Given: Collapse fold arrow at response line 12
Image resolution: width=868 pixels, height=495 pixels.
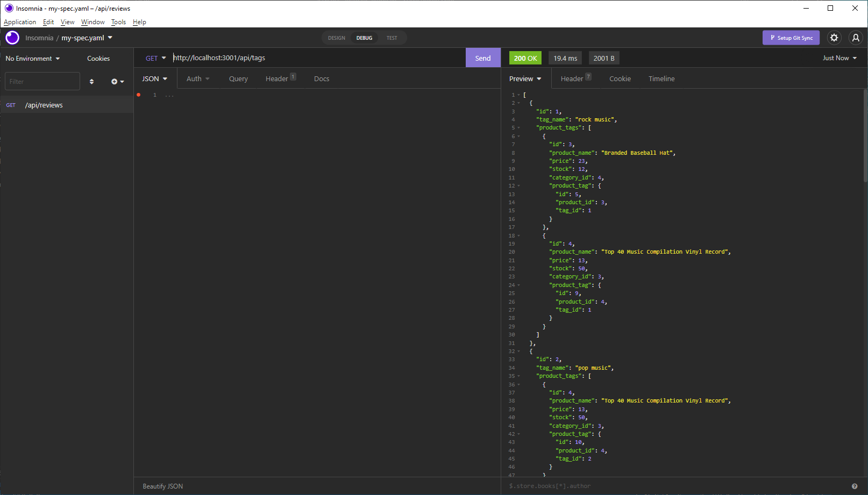Looking at the screenshot, I should 519,186.
